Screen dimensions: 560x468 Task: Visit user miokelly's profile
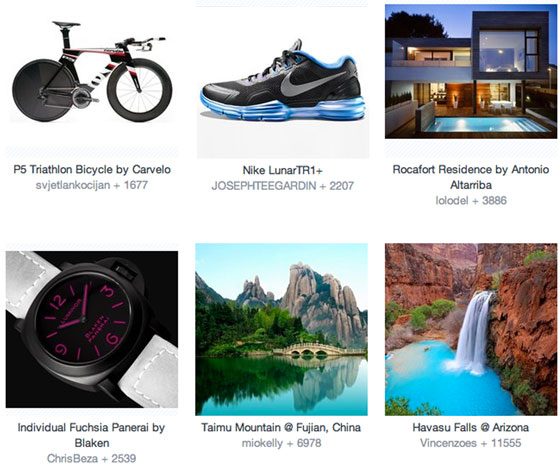[x=262, y=443]
